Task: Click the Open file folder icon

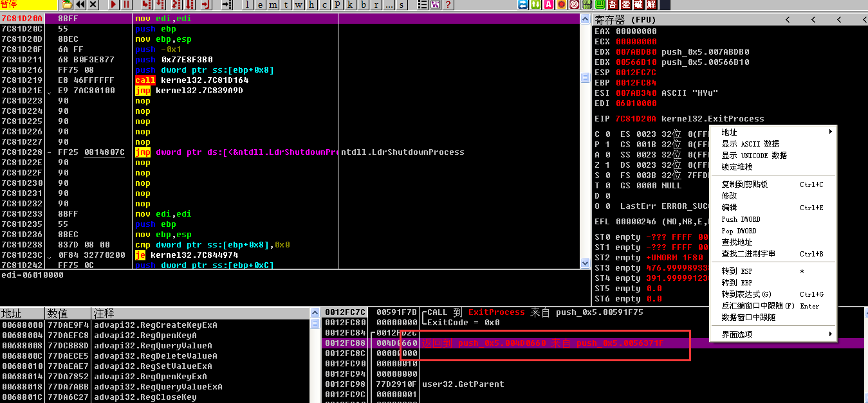Action: [x=67, y=5]
